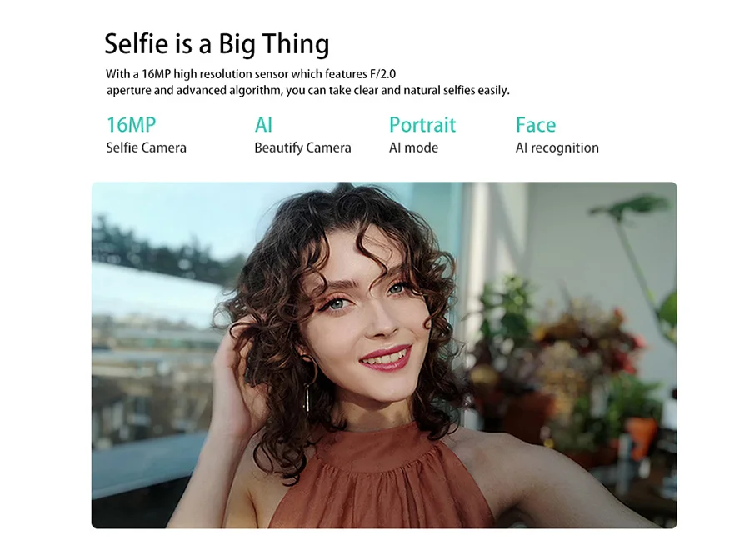Click the 16MP sensor description text
Viewport: 750px width, 560px height.
point(251,74)
